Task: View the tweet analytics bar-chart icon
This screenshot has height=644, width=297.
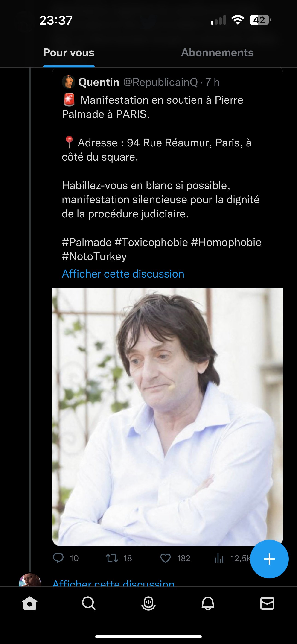Action: pyautogui.click(x=219, y=558)
